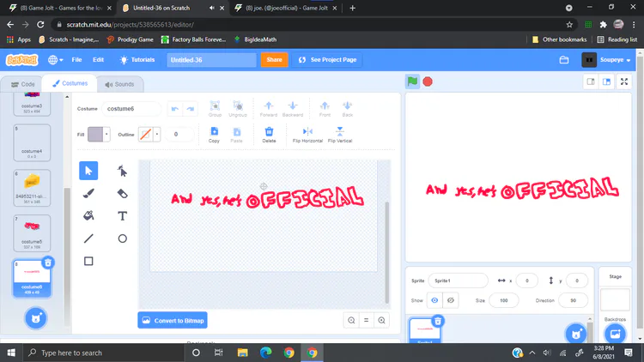Start project with green flag
Viewport: 644px width, 362px height.
[x=412, y=81]
